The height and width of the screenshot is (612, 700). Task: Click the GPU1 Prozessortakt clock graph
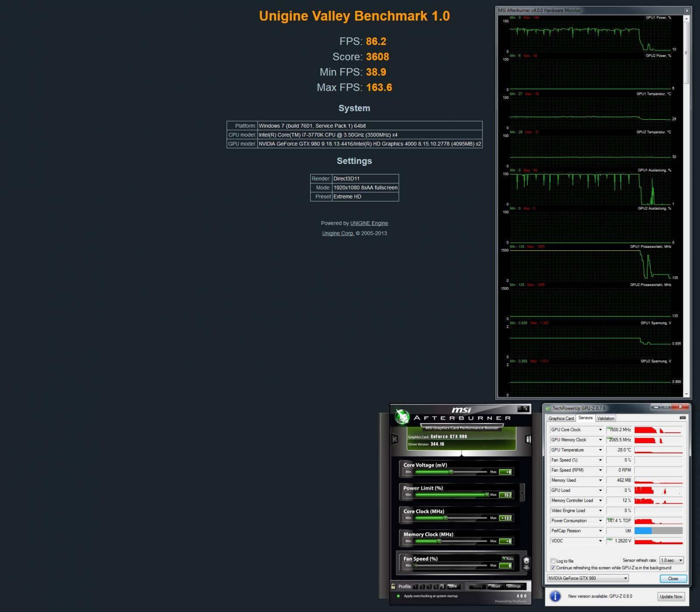590,265
